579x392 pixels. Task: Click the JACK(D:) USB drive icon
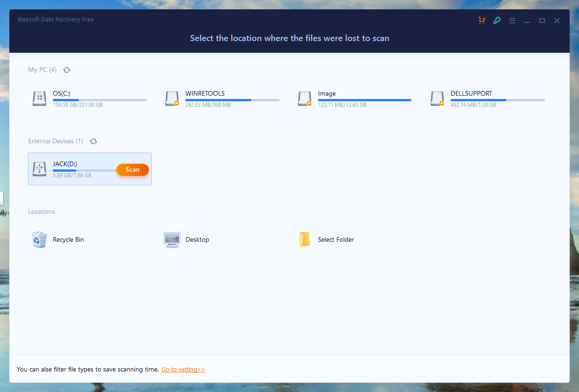[40, 169]
